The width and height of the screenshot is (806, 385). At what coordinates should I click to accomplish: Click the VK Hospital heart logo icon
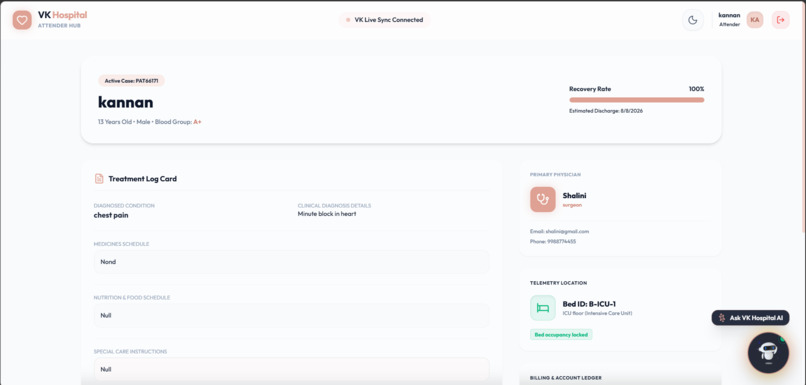[x=22, y=20]
